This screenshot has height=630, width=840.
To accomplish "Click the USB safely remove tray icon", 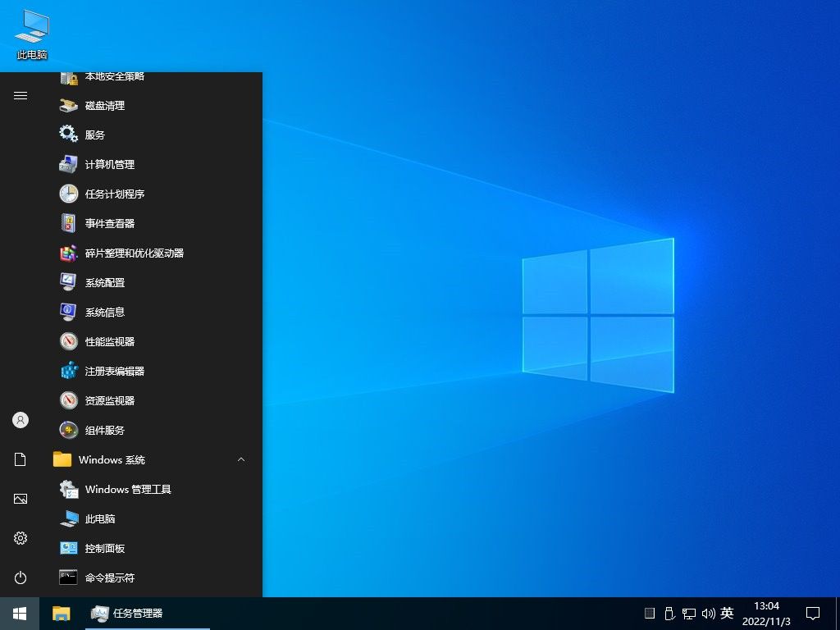I will click(x=669, y=614).
